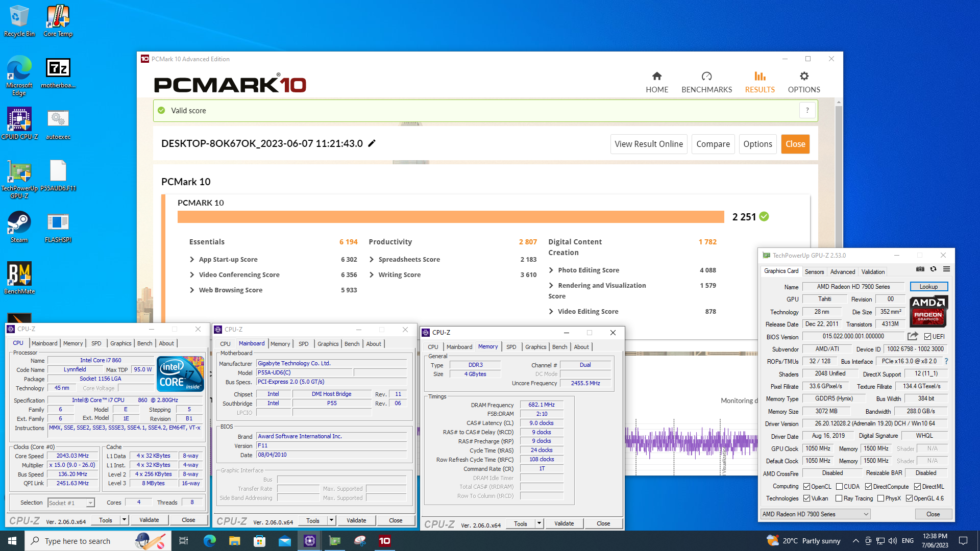This screenshot has height=551, width=980.
Task: Toggle the DirectCompute checkbox
Action: [868, 487]
